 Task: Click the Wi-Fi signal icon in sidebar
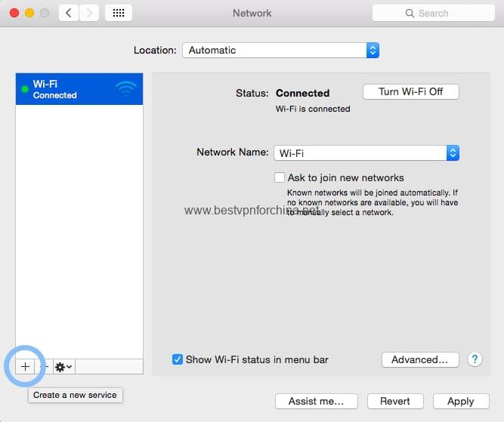pos(126,89)
